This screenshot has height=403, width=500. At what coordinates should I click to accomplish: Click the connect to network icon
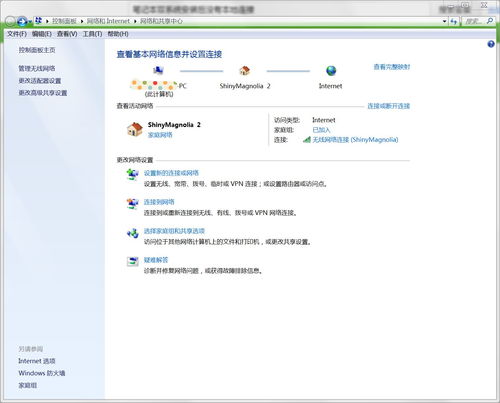(x=133, y=203)
